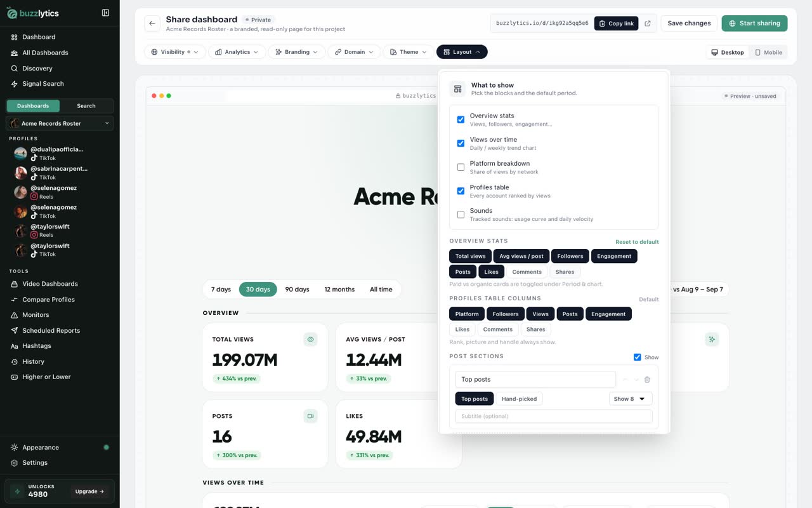This screenshot has width=812, height=508.
Task: Delete the Top posts section with trash icon
Action: [647, 380]
